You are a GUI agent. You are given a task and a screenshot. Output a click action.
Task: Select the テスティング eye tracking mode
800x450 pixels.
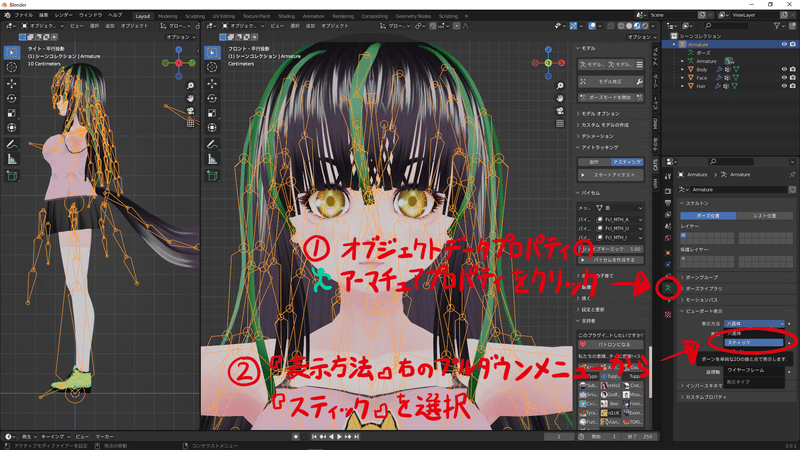point(627,162)
